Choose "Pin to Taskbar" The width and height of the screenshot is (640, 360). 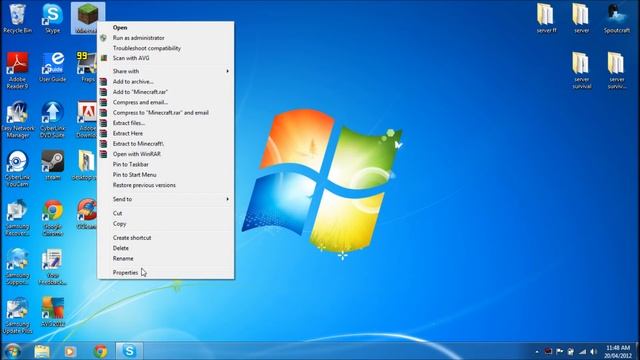tap(166, 164)
